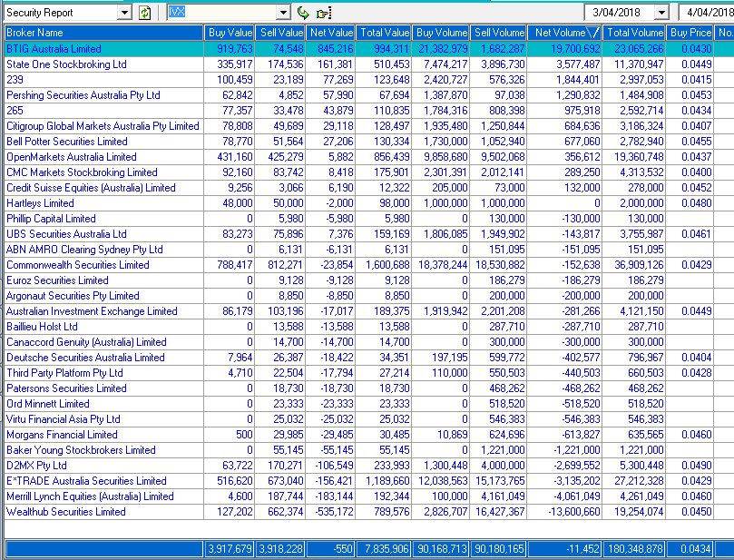Sort by the Broker Name column header

[x=103, y=33]
